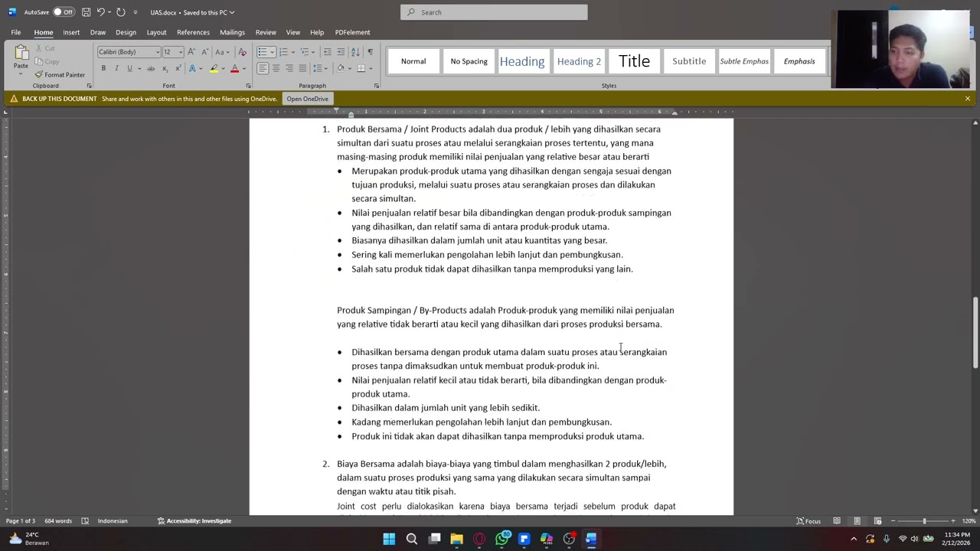The image size is (980, 551).
Task: Increase font size with Grow Font icon
Action: tap(191, 52)
